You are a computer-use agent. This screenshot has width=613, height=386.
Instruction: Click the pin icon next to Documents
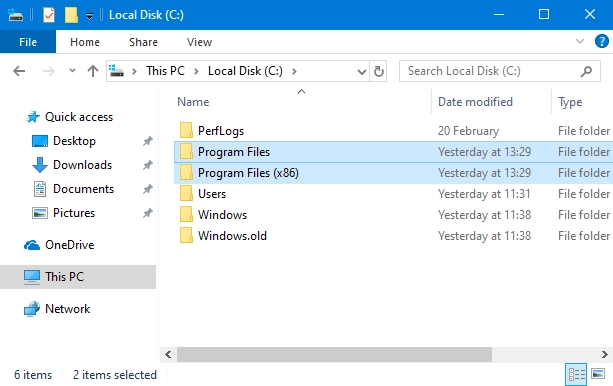(147, 189)
